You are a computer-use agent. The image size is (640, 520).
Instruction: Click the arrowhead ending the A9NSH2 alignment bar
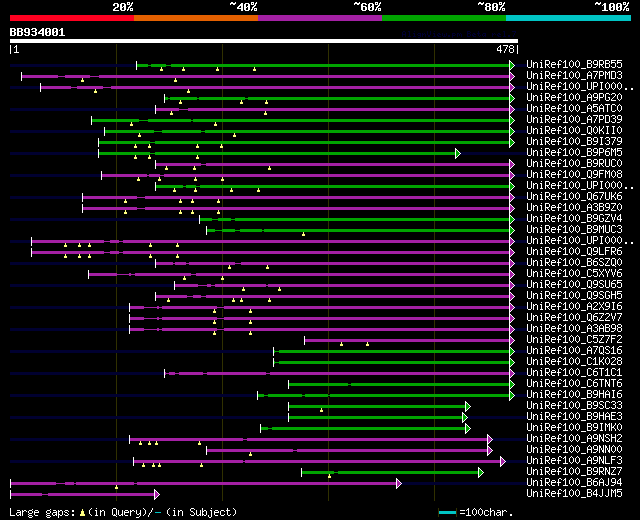490,440
